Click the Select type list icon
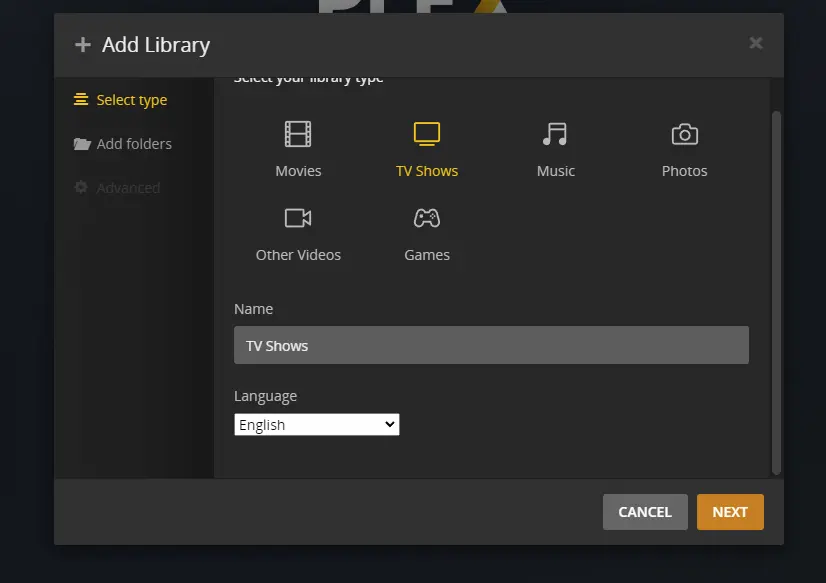Viewport: 826px width, 583px height. click(81, 100)
